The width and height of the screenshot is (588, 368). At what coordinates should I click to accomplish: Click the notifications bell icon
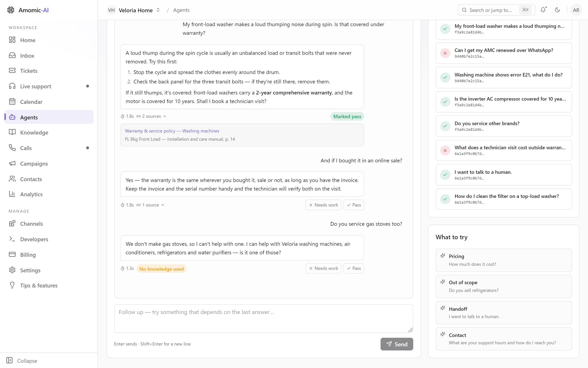pyautogui.click(x=543, y=10)
